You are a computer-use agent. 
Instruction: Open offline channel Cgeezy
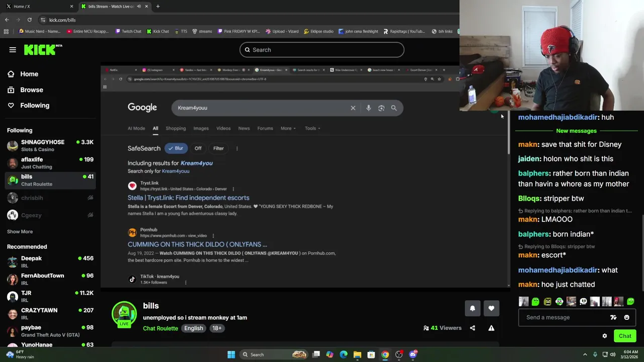point(50,215)
